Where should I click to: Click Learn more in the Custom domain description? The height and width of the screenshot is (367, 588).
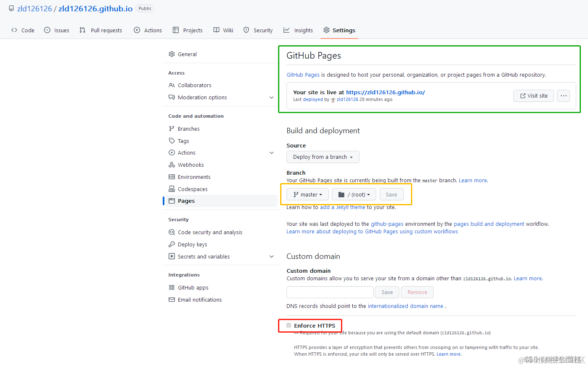point(528,278)
